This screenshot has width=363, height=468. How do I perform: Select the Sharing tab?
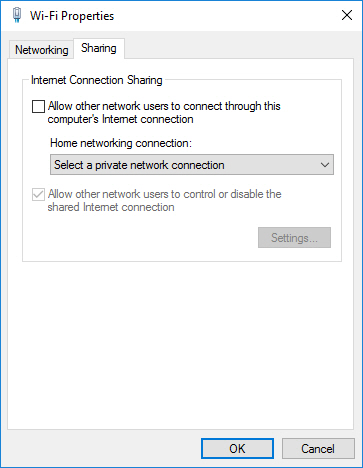click(99, 48)
